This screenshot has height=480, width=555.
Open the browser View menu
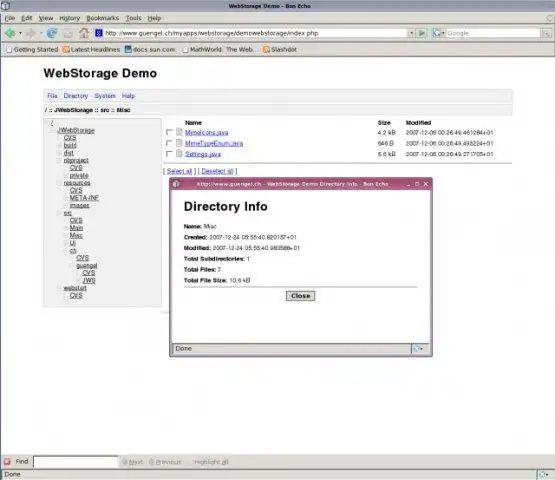46,18
